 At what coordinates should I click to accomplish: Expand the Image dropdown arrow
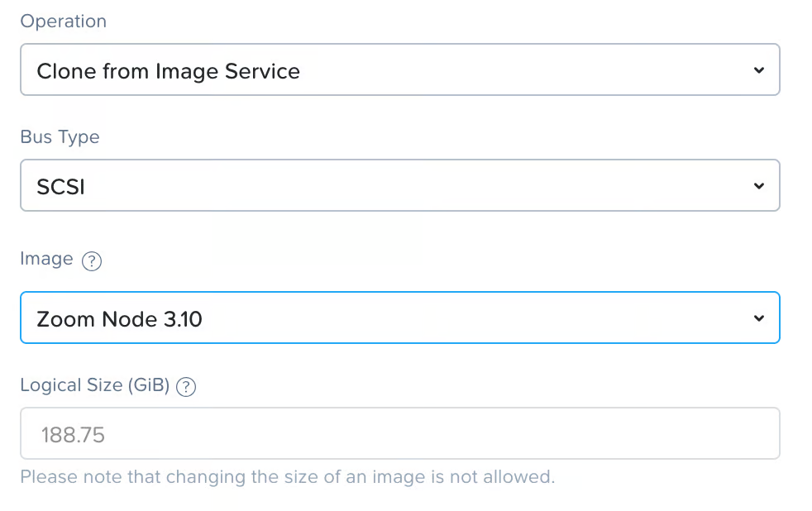(759, 318)
